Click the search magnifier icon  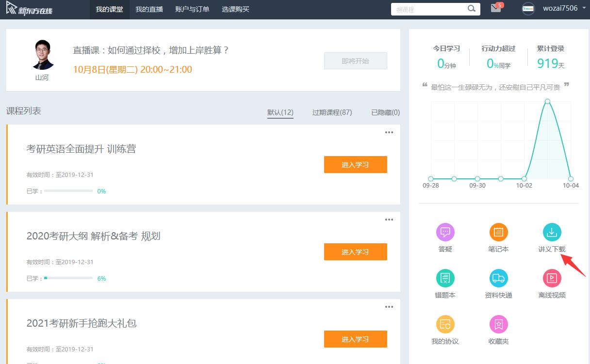(x=472, y=9)
